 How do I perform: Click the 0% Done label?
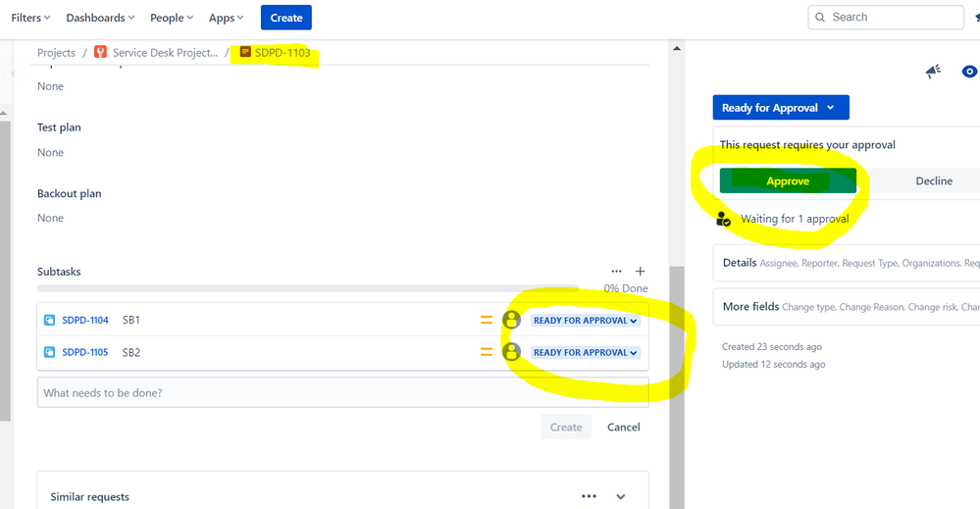[626, 288]
